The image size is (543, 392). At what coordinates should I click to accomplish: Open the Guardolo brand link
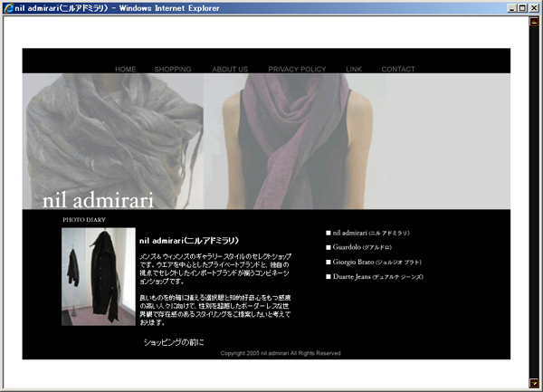pos(362,247)
